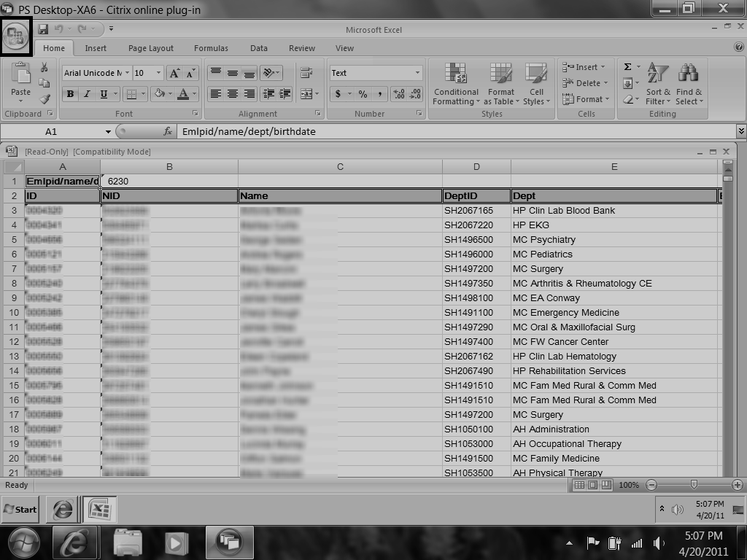Toggle Wrap Text option

(306, 73)
